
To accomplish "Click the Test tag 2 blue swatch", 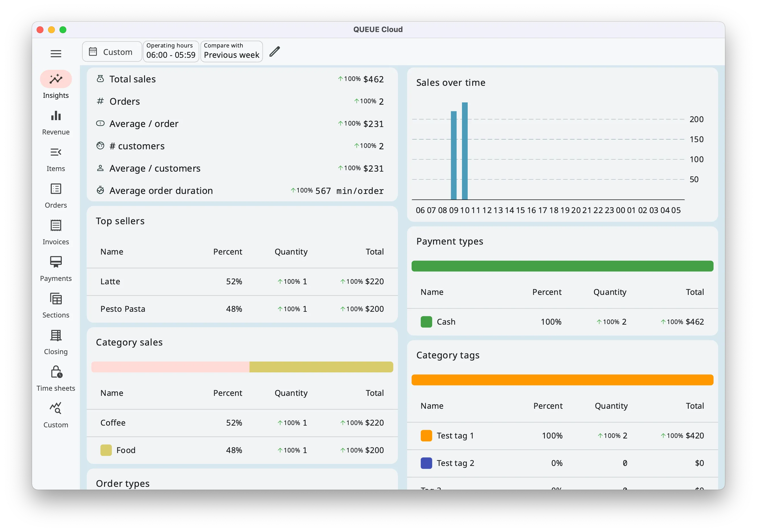I will (426, 463).
